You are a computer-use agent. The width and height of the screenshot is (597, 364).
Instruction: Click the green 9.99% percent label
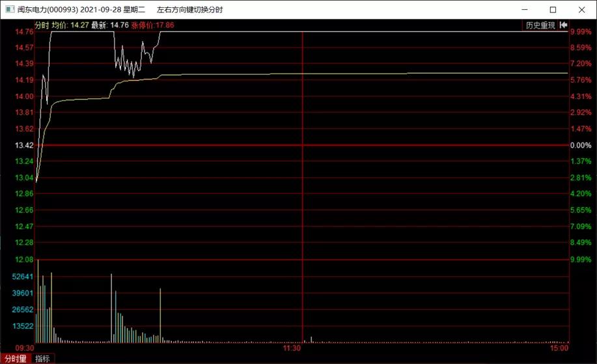581,259
